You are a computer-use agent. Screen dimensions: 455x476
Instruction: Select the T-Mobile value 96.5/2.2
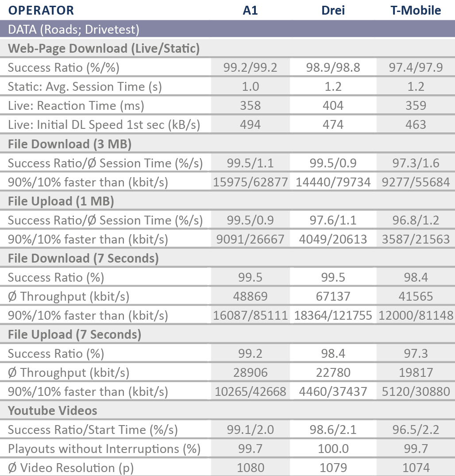[x=416, y=430]
